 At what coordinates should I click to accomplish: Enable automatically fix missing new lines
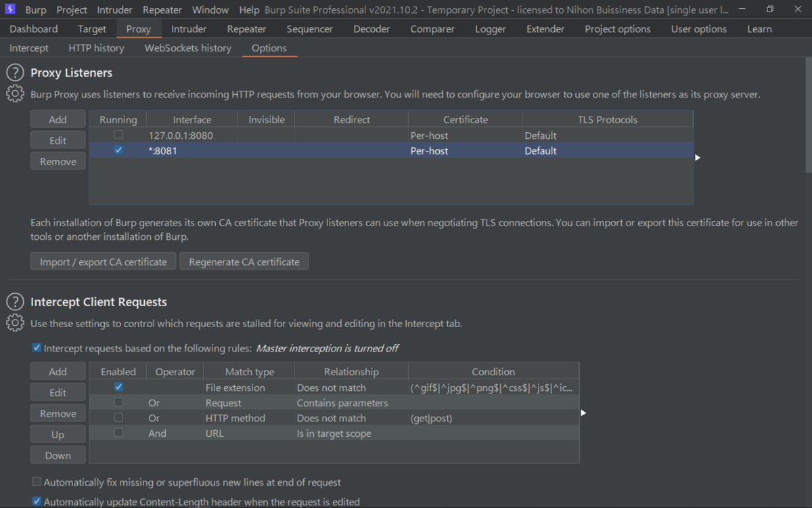[x=37, y=482]
